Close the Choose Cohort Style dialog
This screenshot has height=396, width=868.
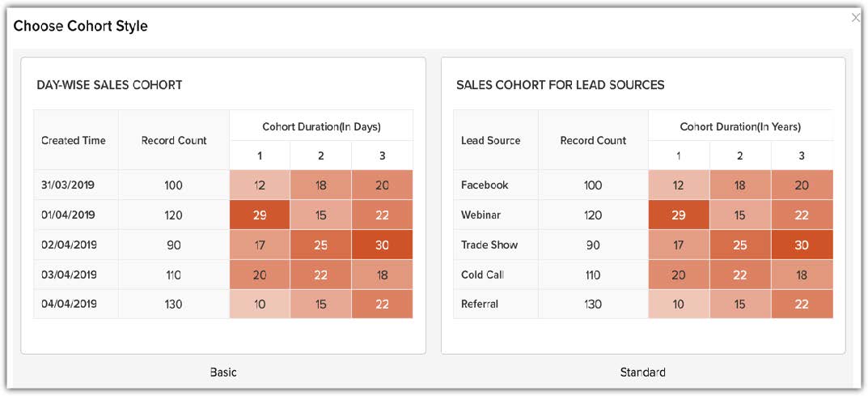point(856,18)
